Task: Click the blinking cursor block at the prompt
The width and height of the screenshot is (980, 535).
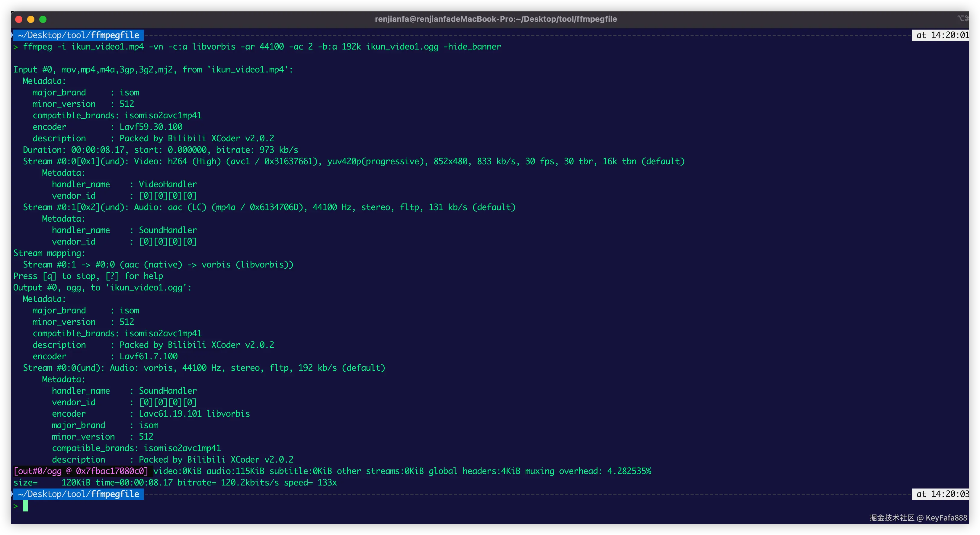Action: [25, 506]
